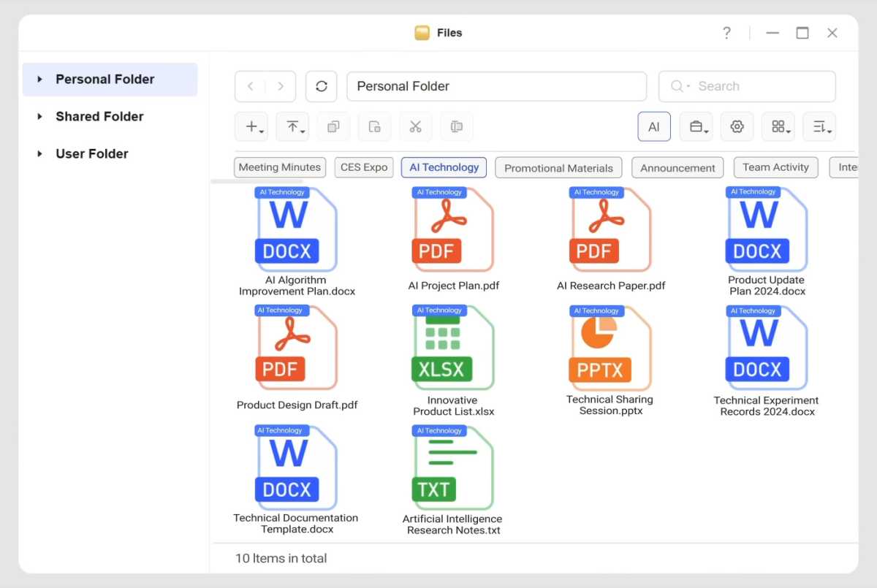
Task: Open settings via the gear icon
Action: (737, 127)
